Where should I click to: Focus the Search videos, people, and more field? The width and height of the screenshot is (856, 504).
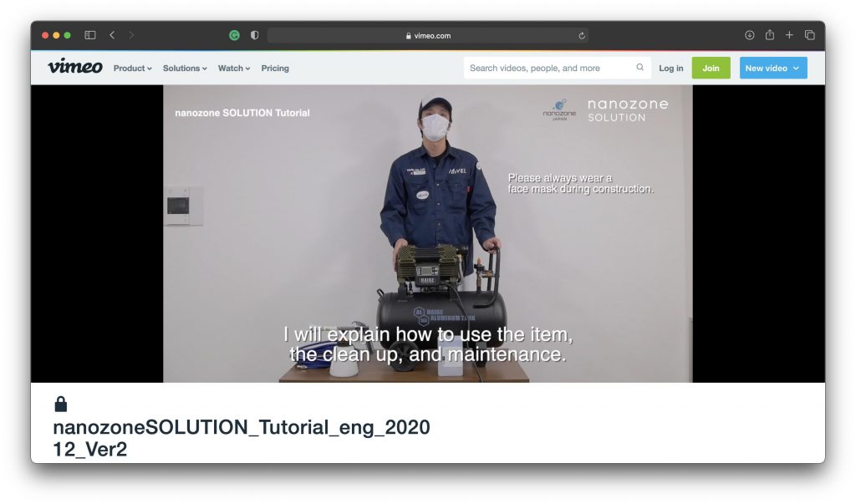click(558, 68)
